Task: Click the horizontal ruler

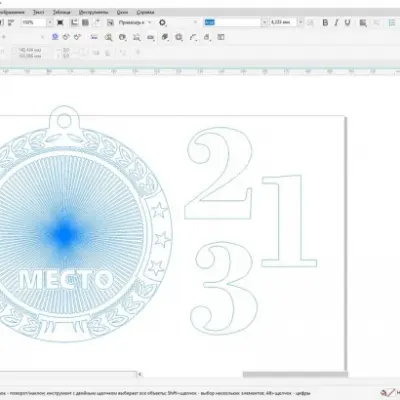Action: point(200,71)
